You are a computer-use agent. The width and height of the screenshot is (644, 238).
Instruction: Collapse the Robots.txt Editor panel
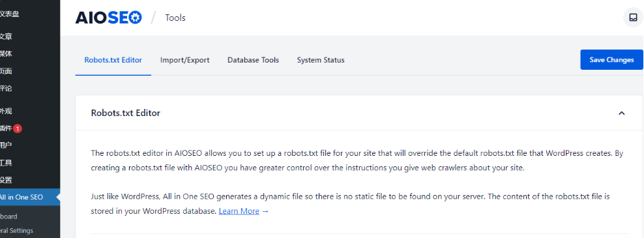(x=621, y=113)
